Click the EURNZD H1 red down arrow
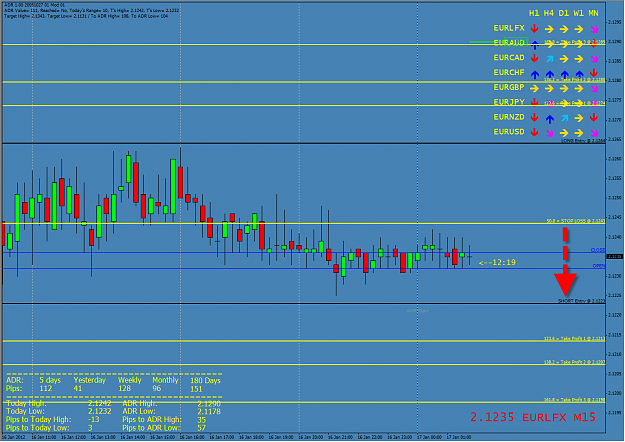Screen dimensions: 625x442 535,118
